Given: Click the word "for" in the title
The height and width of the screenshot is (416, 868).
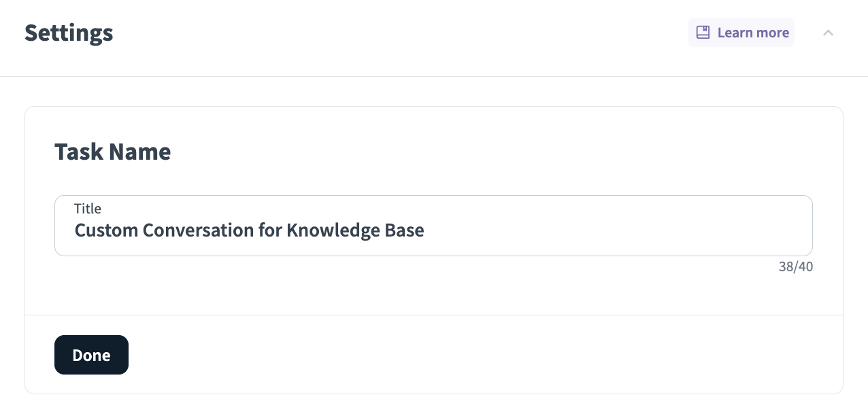Looking at the screenshot, I should pyautogui.click(x=270, y=230).
